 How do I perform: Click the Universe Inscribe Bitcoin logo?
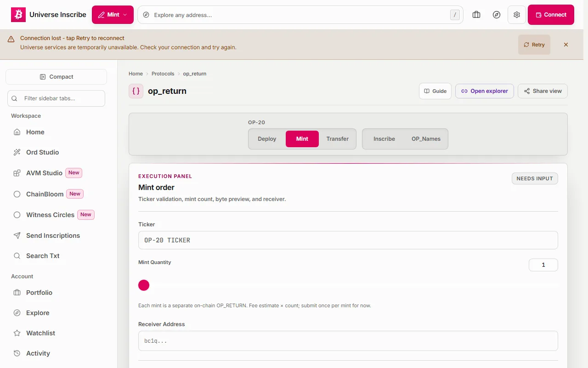click(x=18, y=15)
